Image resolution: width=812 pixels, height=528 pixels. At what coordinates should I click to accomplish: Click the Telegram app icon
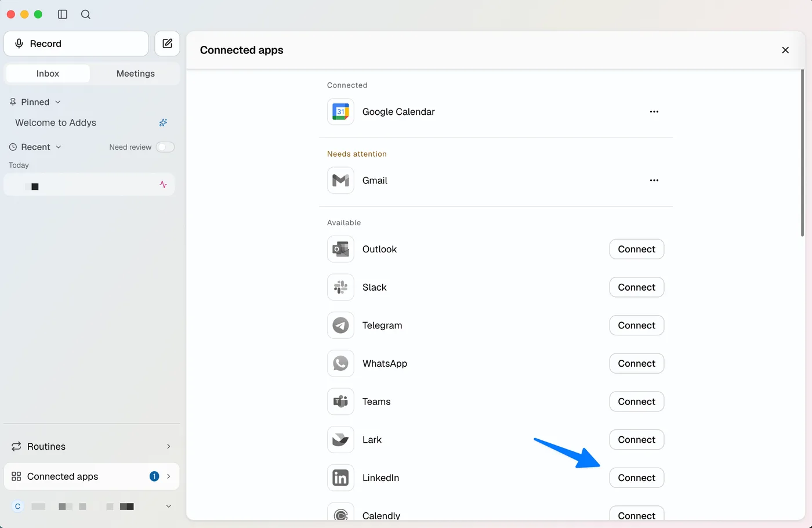click(x=340, y=326)
